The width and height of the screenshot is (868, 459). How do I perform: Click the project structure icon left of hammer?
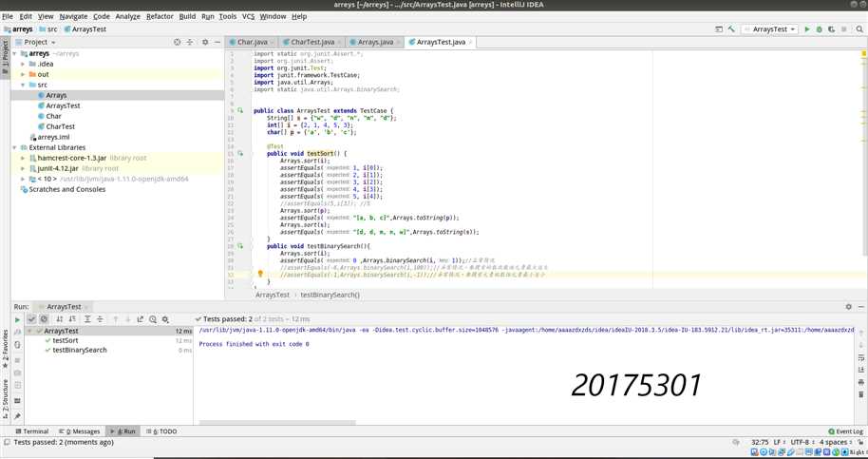tap(719, 29)
